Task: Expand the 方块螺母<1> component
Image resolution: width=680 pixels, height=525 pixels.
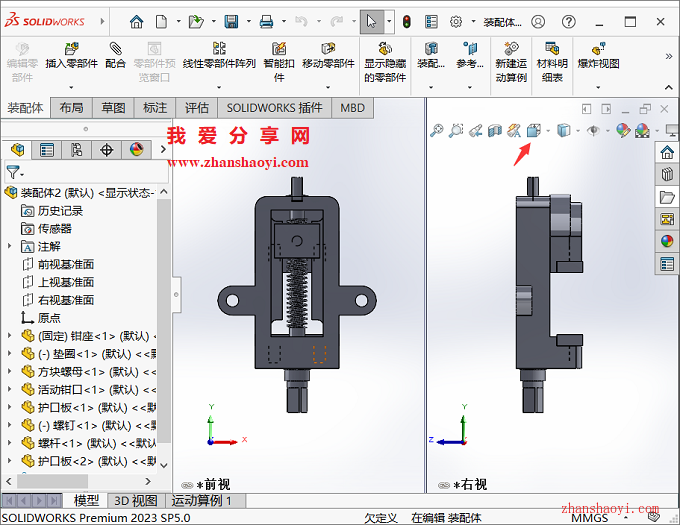Action: [10, 372]
